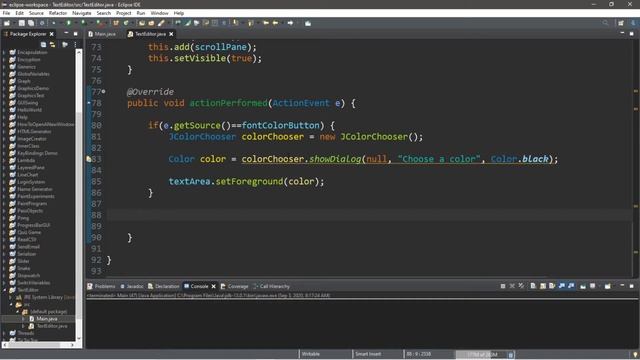Open the Source menu
Image resolution: width=640 pixels, height=360 pixels.
click(x=36, y=13)
